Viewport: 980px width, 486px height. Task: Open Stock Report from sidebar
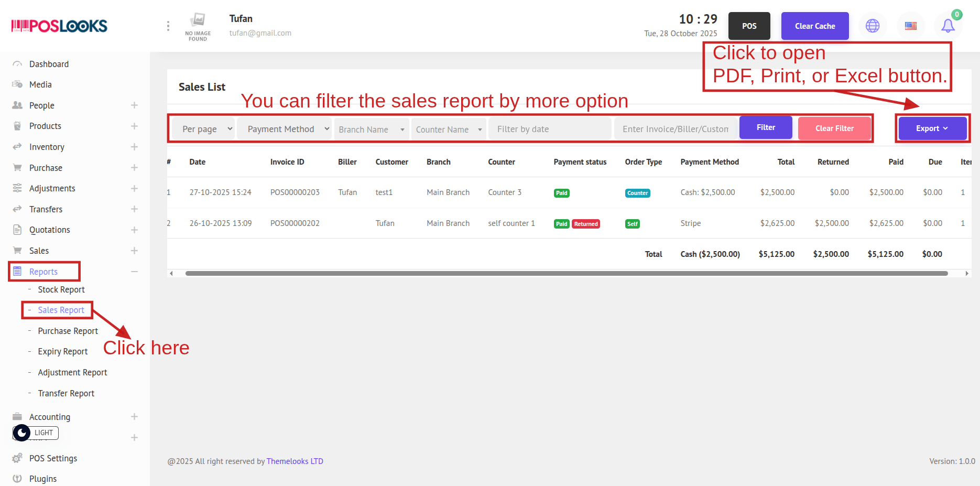click(x=61, y=289)
